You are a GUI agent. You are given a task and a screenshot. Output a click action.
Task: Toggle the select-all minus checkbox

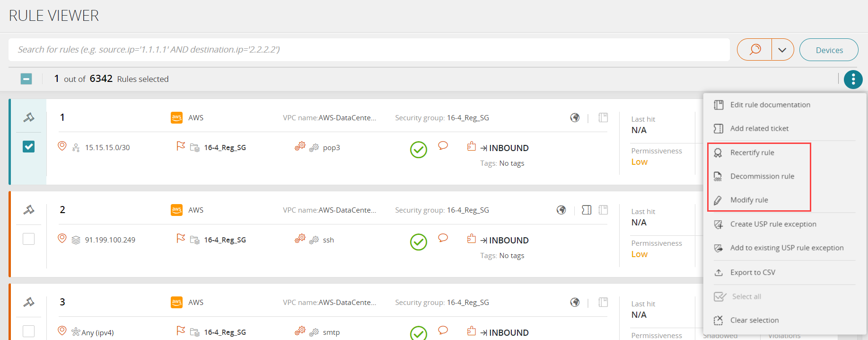pos(26,79)
